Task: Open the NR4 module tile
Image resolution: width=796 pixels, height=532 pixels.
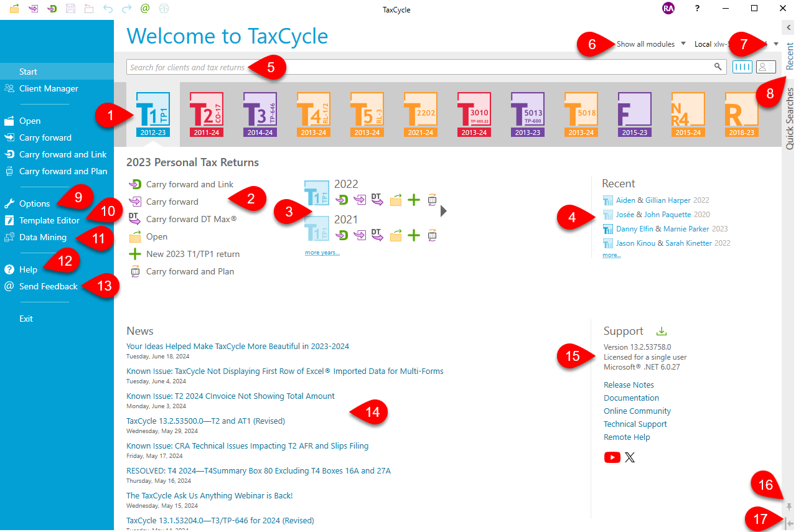Action: (688, 114)
